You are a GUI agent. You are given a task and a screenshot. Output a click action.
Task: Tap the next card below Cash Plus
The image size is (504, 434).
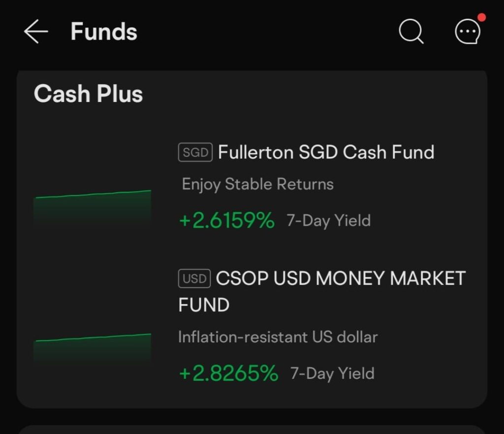pos(252,430)
